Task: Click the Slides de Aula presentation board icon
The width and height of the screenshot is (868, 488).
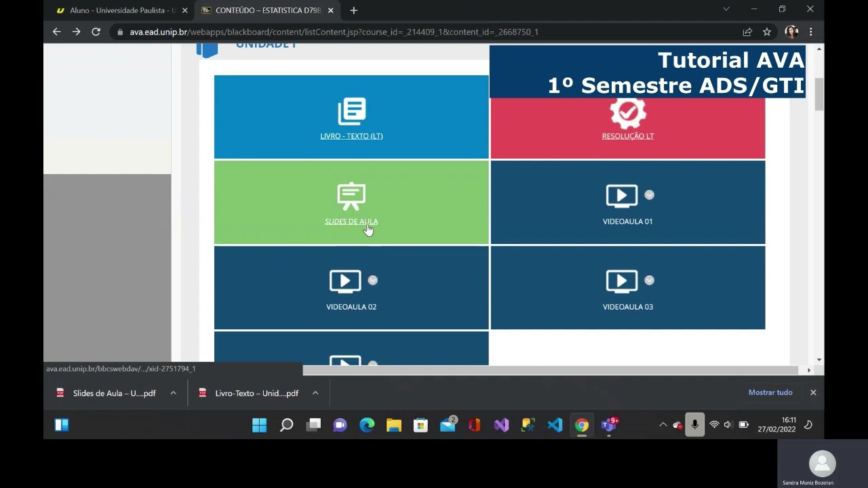Action: tap(351, 197)
